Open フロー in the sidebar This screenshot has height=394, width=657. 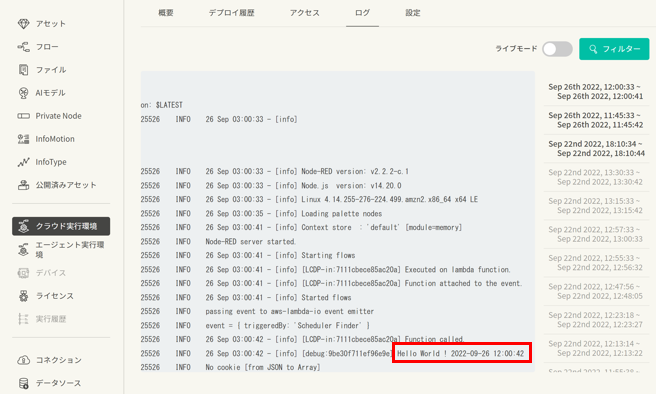point(47,47)
